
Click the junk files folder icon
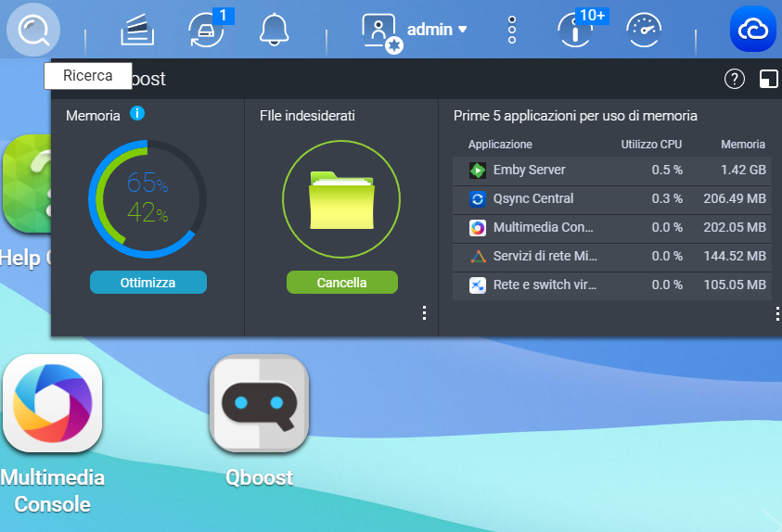tap(341, 200)
